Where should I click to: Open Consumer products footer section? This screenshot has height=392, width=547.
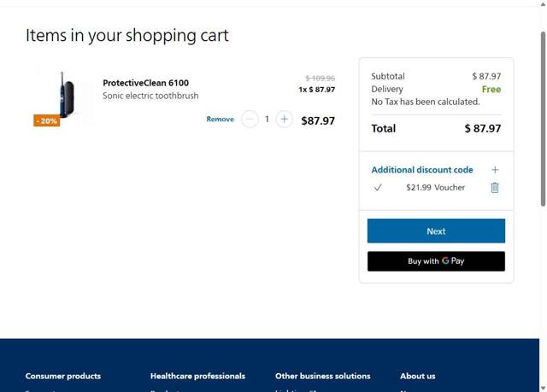pos(63,376)
